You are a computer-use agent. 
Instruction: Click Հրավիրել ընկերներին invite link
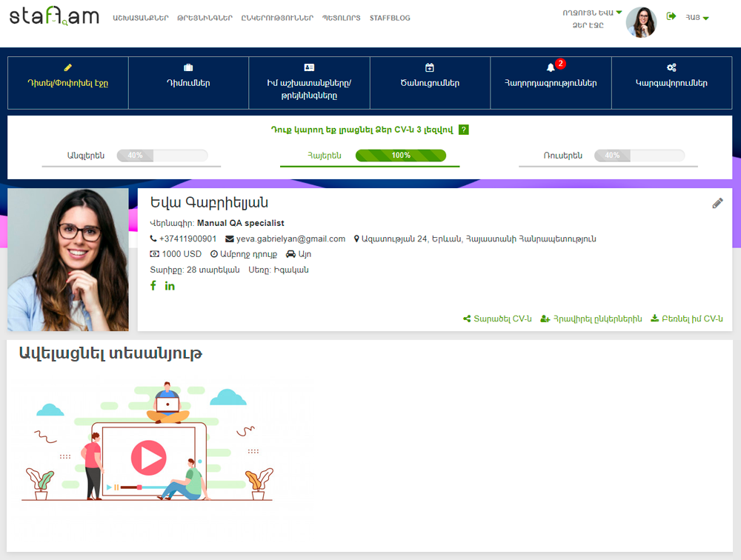pos(591,319)
